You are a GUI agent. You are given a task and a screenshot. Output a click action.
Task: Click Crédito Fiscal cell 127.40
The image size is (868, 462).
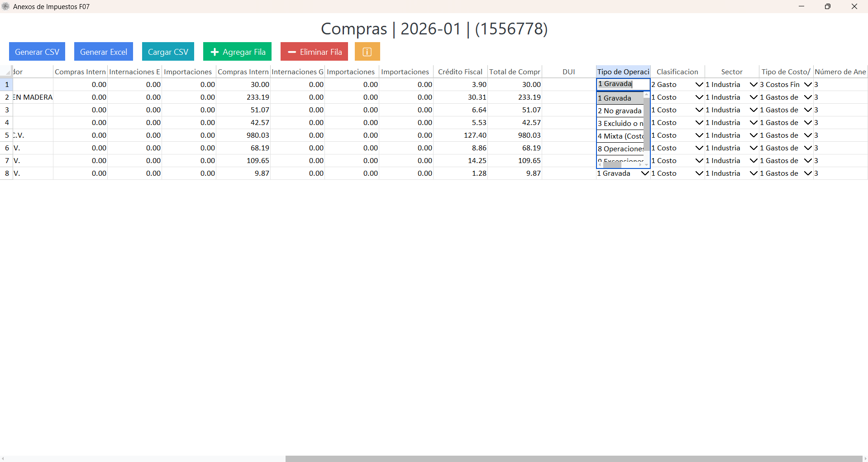460,135
